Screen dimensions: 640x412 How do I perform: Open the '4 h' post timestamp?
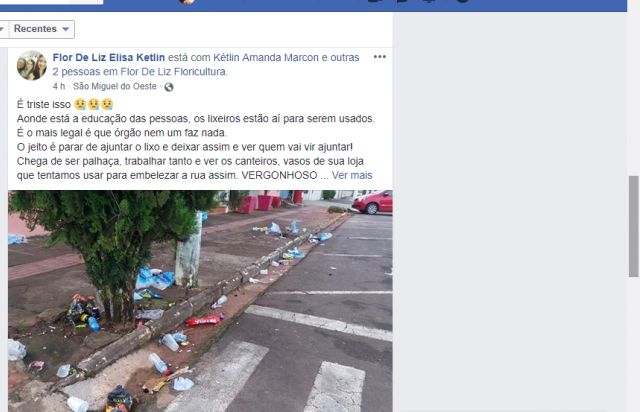click(x=59, y=87)
